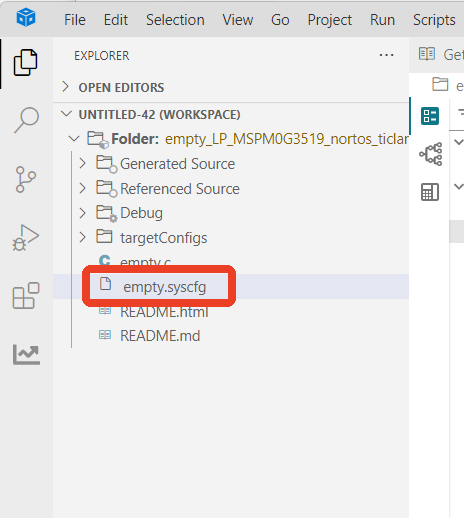Click the empty.c C file icon
The width and height of the screenshot is (464, 518).
pyautogui.click(x=105, y=260)
